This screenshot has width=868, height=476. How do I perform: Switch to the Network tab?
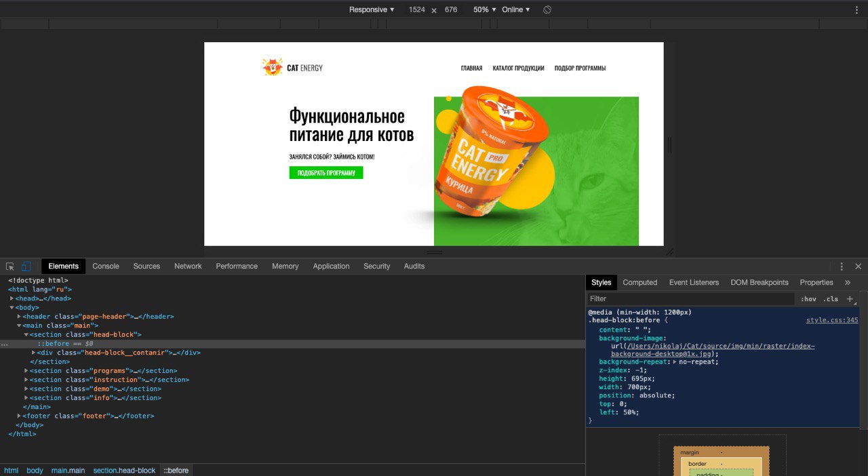tap(188, 266)
